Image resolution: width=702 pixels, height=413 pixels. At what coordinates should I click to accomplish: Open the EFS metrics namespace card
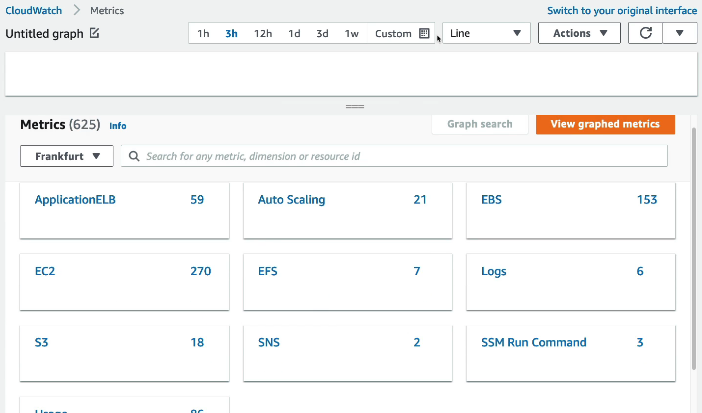(348, 282)
